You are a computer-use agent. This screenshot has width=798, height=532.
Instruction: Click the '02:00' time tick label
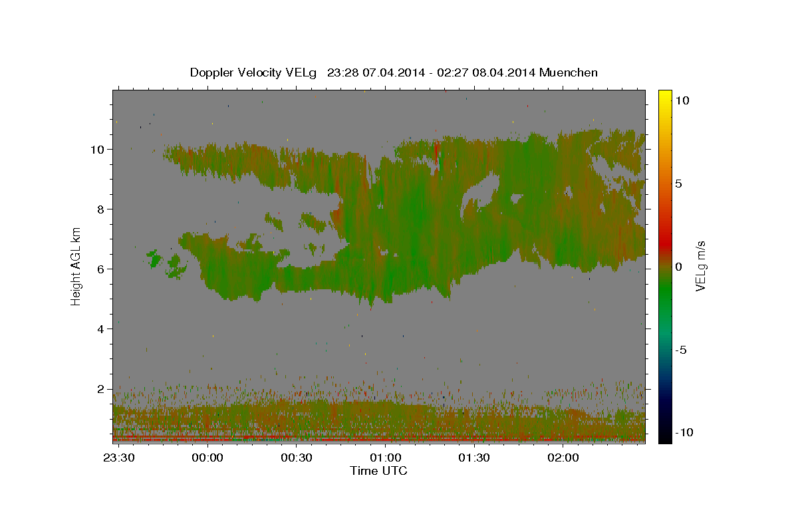(x=563, y=458)
